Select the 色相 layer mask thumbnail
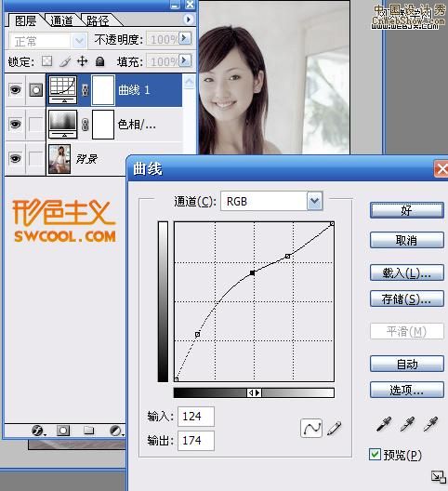 (103, 125)
